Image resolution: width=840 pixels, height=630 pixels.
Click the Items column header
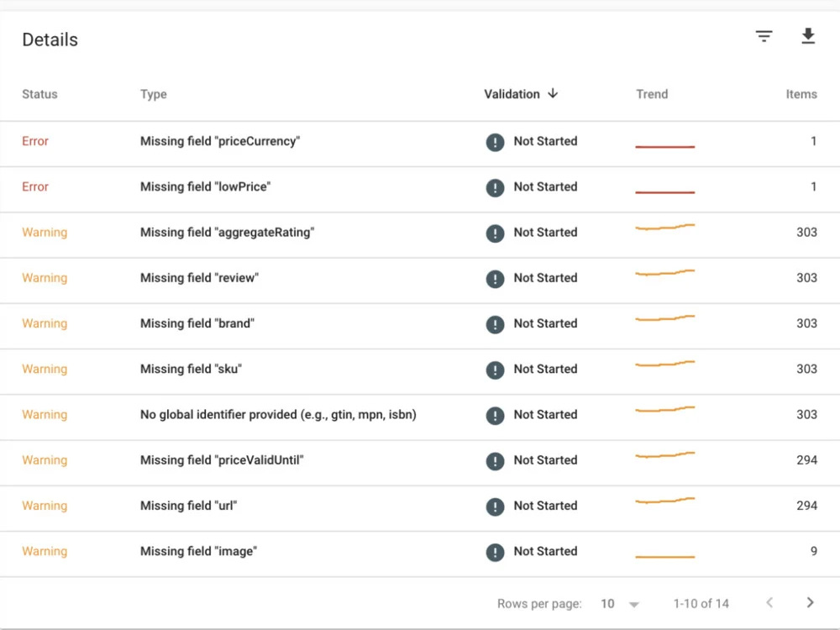[x=801, y=94]
